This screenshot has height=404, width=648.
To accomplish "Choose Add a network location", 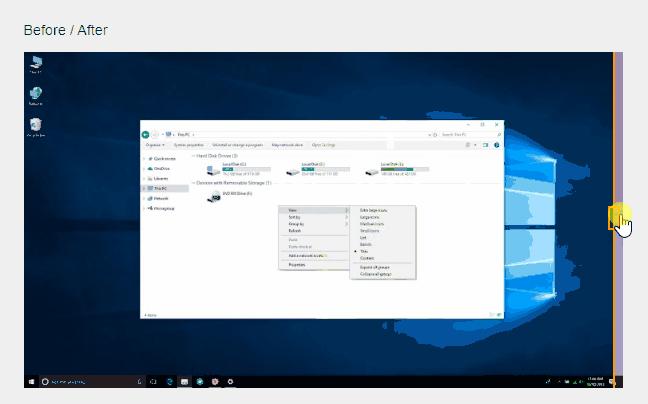I will pyautogui.click(x=314, y=256).
